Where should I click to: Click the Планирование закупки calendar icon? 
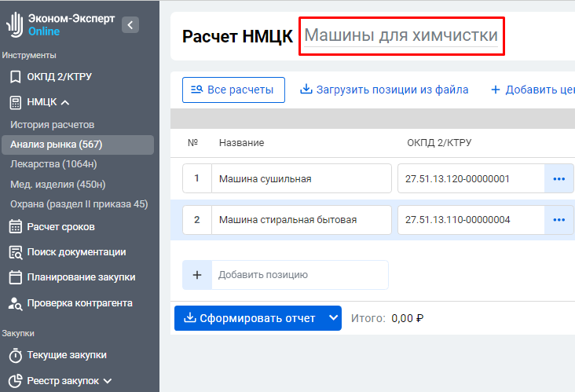pyautogui.click(x=16, y=277)
